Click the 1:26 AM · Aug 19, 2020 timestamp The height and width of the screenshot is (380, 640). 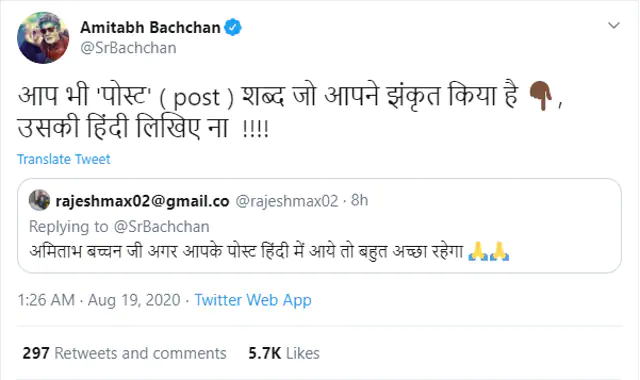click(x=99, y=300)
